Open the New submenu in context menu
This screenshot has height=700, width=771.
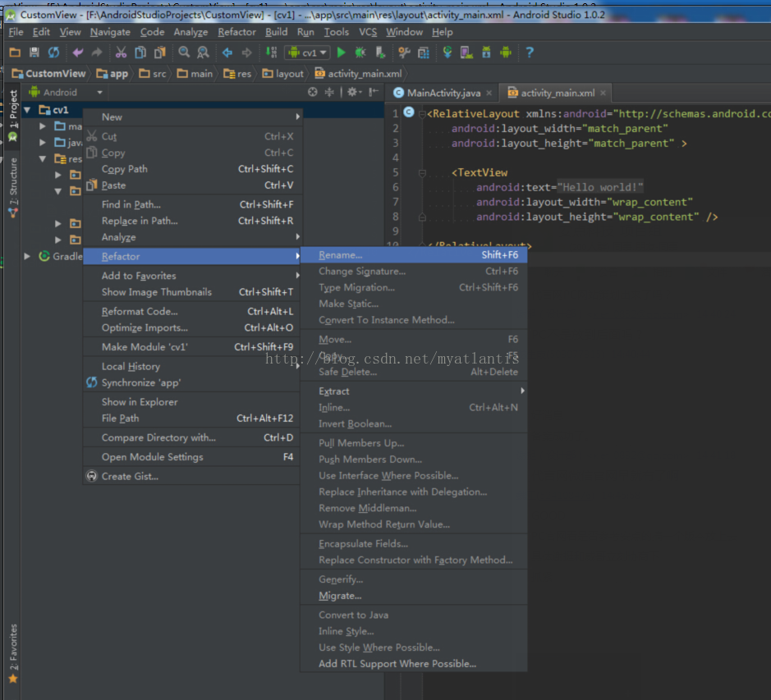click(x=192, y=117)
